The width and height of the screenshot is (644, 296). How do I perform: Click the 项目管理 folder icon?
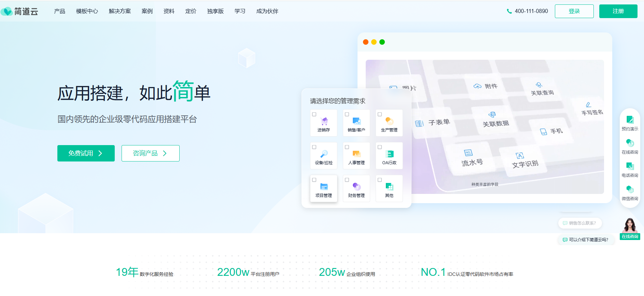(x=324, y=186)
